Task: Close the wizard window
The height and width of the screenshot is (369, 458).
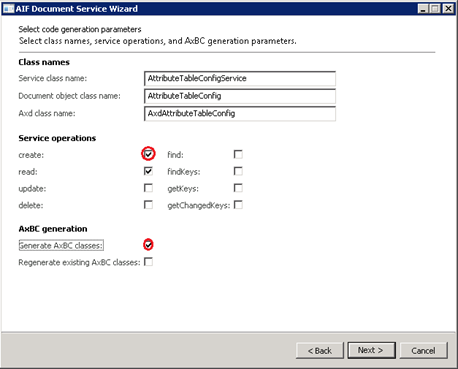Action: 448,9
